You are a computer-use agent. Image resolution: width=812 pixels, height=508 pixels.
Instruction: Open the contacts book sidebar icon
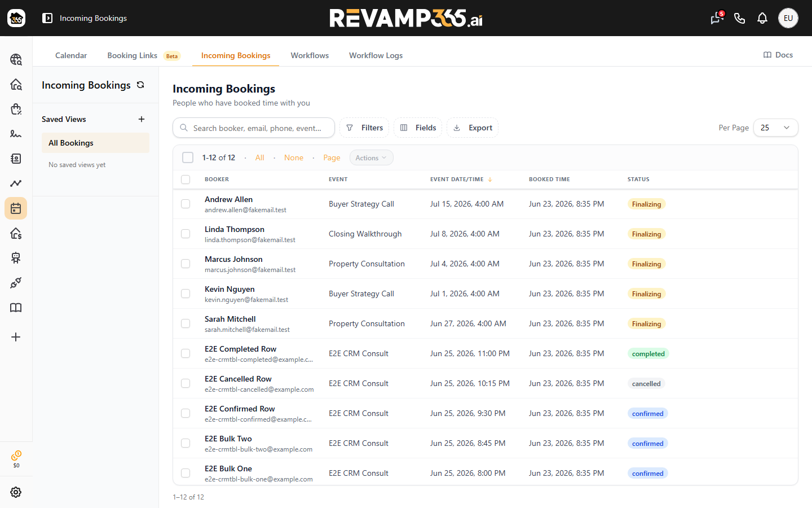(x=16, y=159)
